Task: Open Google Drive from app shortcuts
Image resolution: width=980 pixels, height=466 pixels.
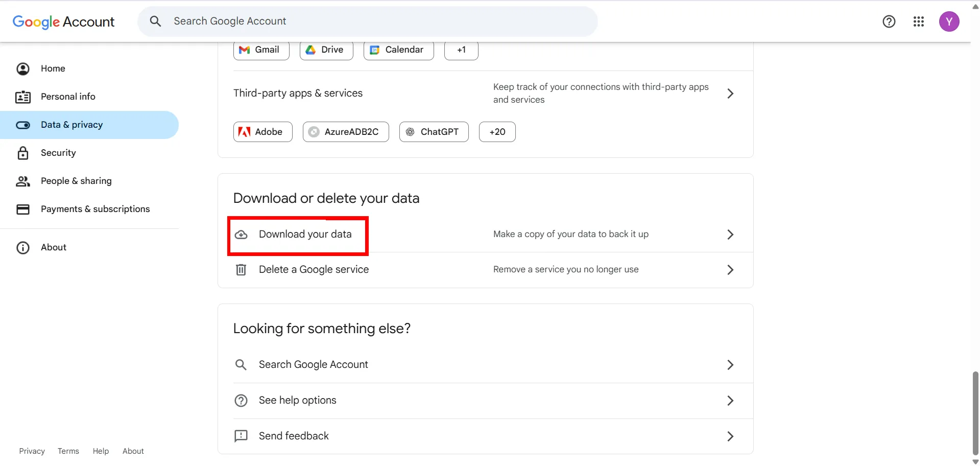Action: pyautogui.click(x=326, y=50)
